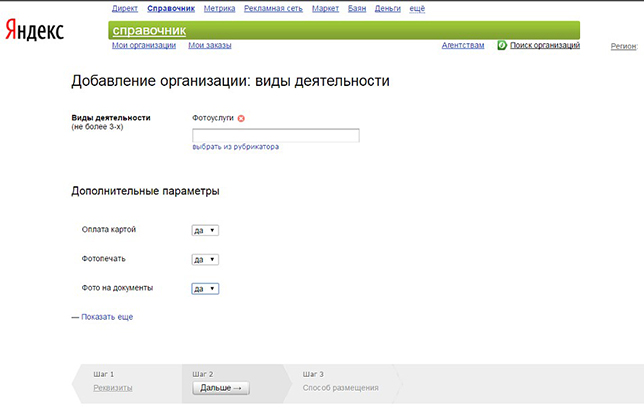
Task: Open the Баян link
Action: 357,8
